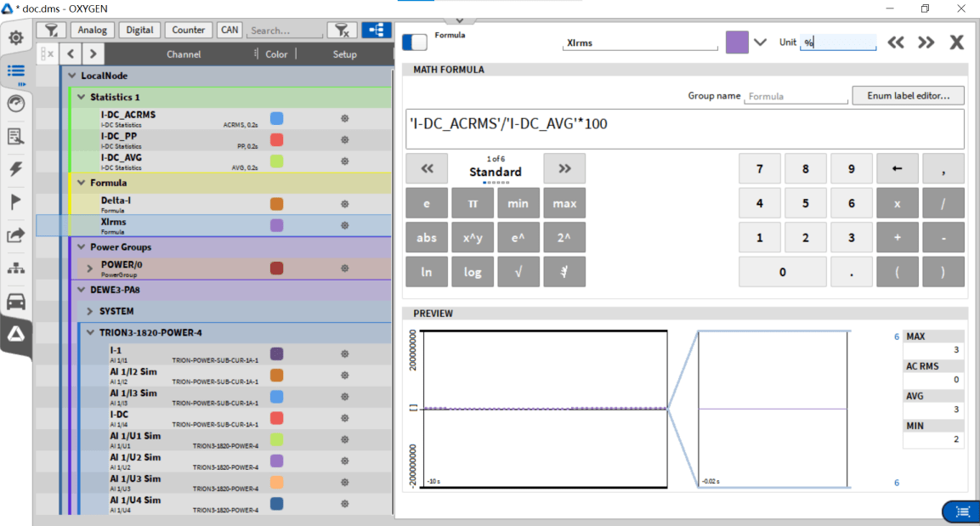Screen dimensions: 980x526
Task: Click the Delta-I orange color swatch
Action: (276, 204)
